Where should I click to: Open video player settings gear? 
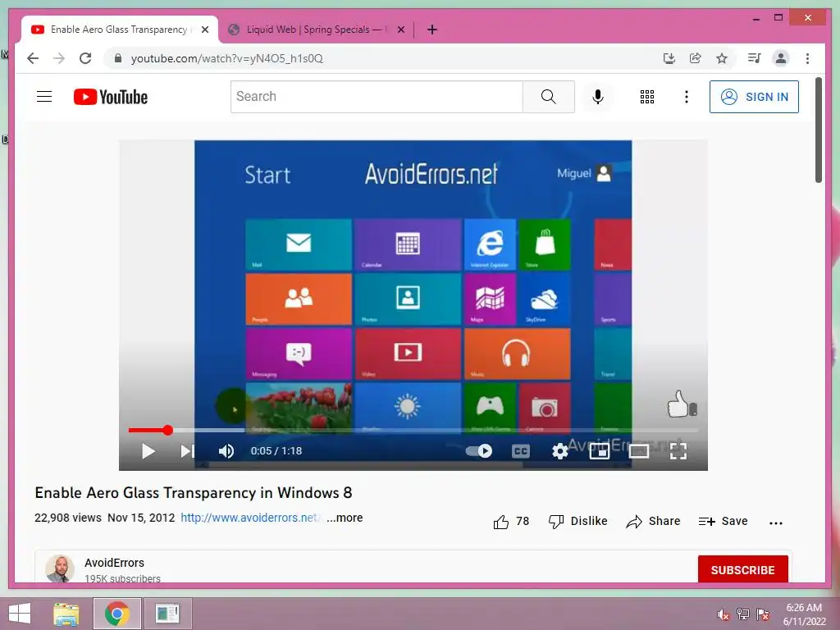pos(559,451)
